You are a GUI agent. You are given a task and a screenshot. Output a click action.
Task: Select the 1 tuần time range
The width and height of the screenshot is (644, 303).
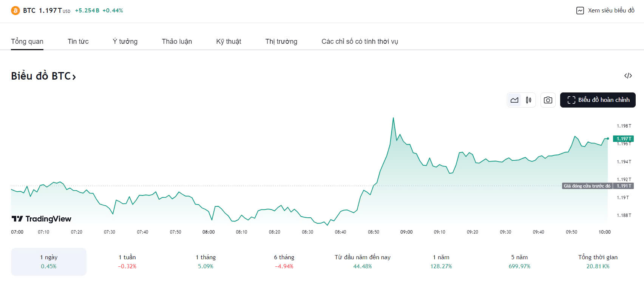tap(127, 262)
